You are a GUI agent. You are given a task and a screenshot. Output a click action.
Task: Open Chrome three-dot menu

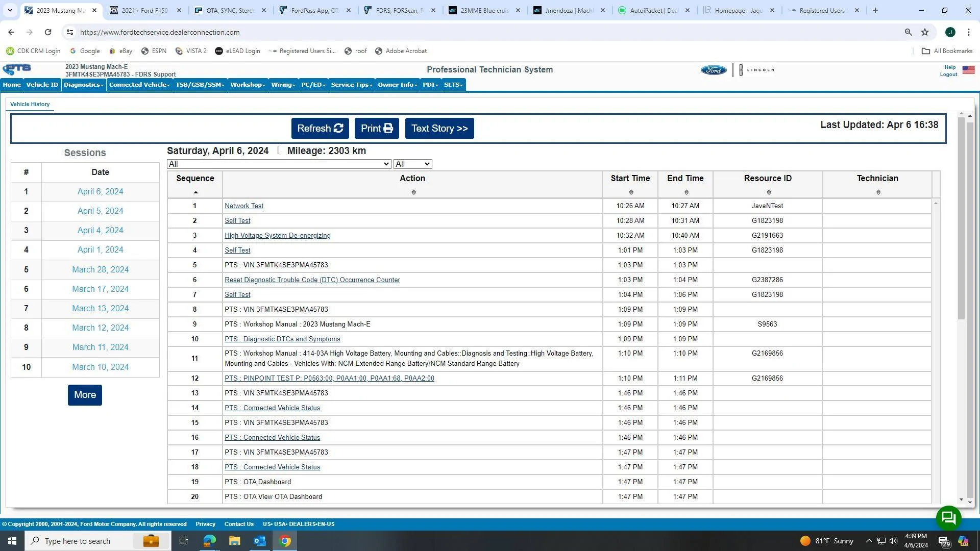[969, 32]
